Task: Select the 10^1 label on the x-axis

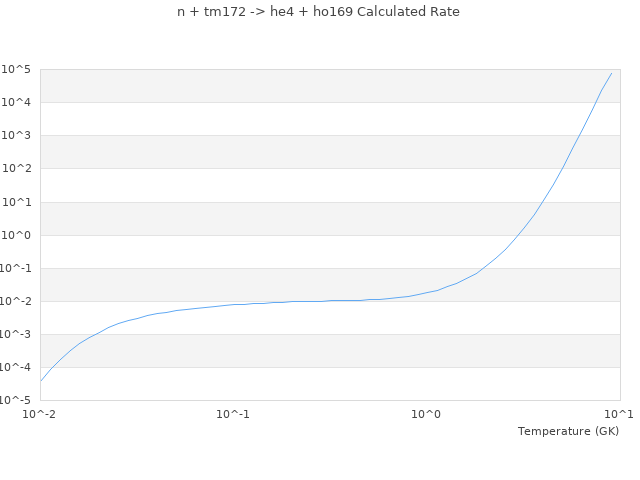Action: pyautogui.click(x=619, y=414)
